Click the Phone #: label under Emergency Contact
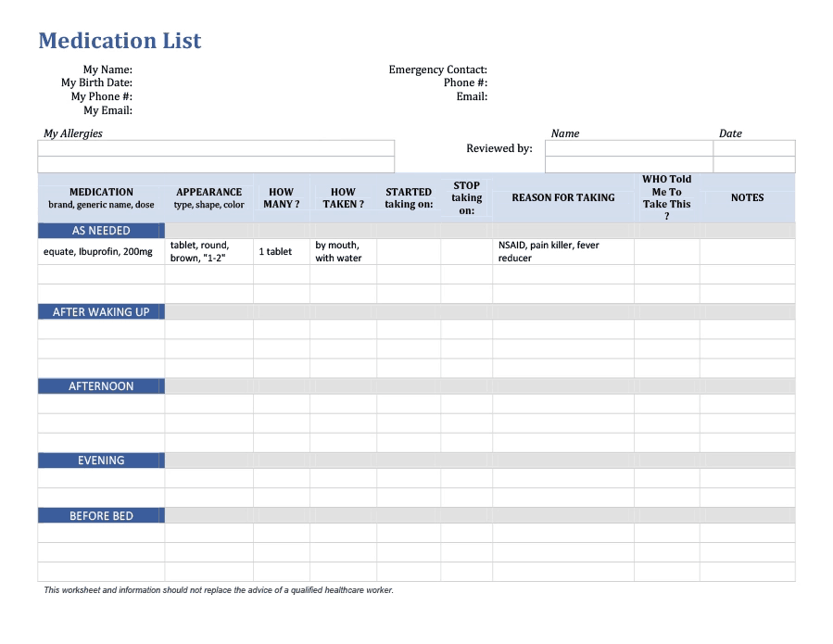The width and height of the screenshot is (833, 644). pyautogui.click(x=465, y=82)
